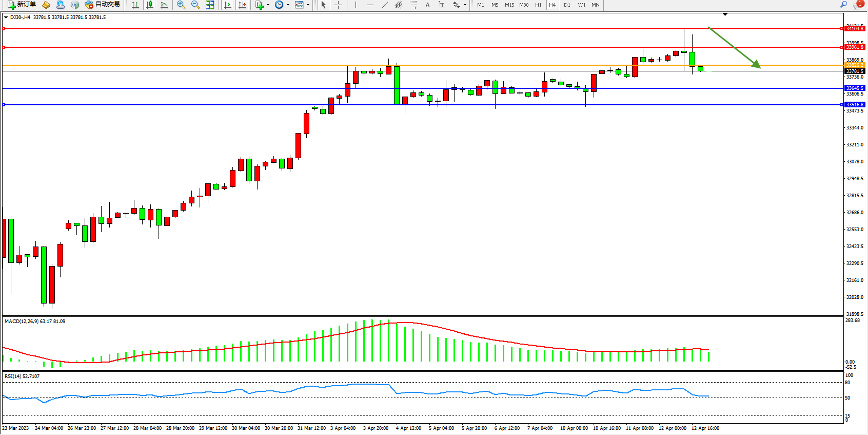Click the green arrow head on the chart
This screenshot has height=435, width=868.
(x=757, y=65)
